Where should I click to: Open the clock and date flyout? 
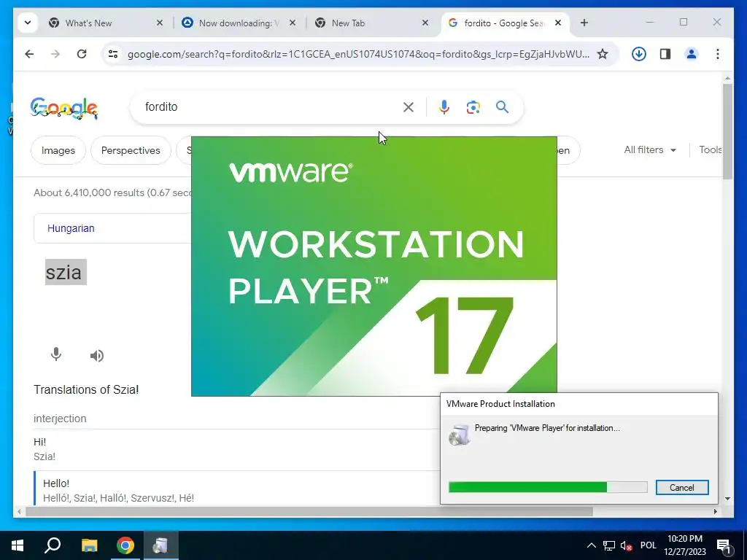(685, 545)
